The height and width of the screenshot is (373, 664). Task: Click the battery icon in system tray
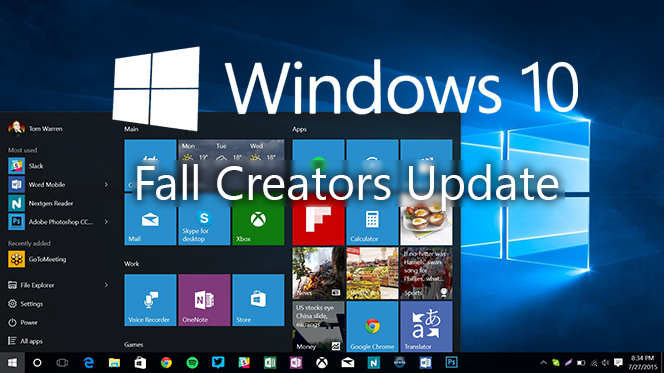(581, 363)
